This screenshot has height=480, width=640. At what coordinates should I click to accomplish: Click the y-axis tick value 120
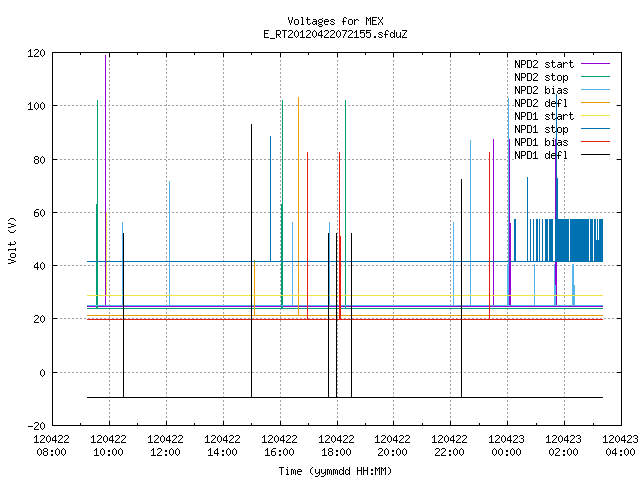tap(36, 53)
